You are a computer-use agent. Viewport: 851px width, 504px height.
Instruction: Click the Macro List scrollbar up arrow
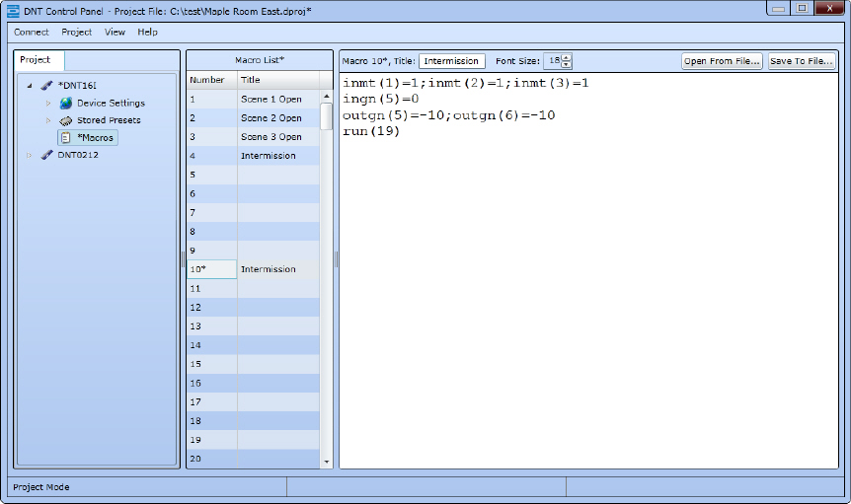click(x=326, y=97)
